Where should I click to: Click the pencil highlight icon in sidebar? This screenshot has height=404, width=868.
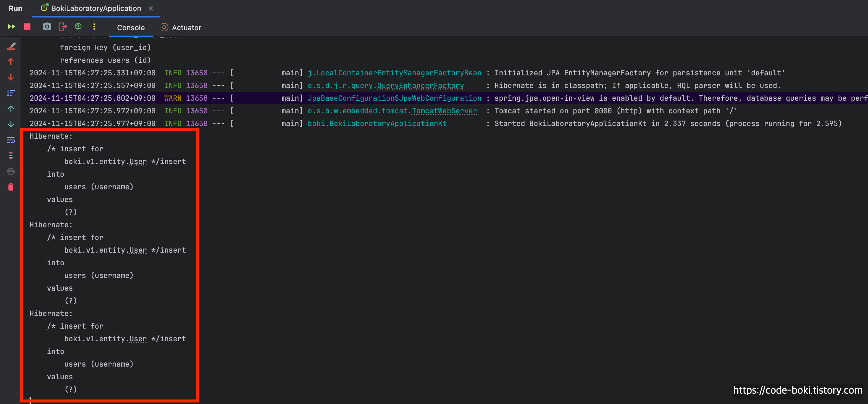click(x=11, y=46)
